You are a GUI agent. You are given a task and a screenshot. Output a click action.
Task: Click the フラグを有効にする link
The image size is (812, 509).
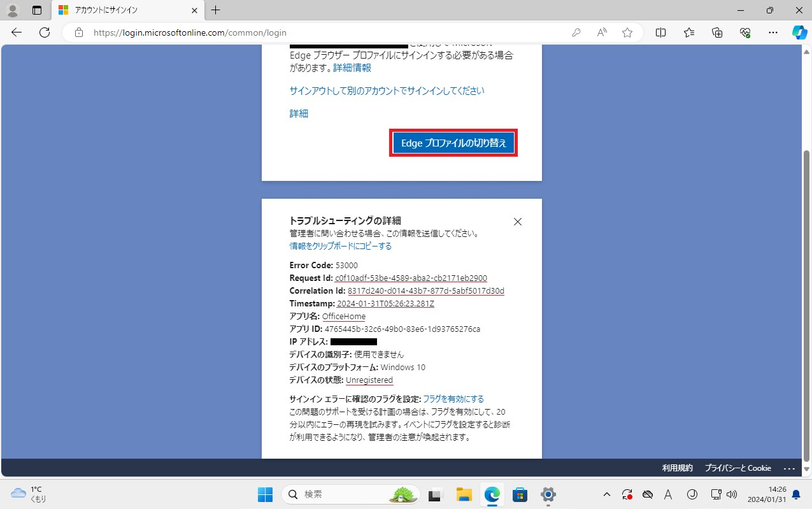coord(453,399)
